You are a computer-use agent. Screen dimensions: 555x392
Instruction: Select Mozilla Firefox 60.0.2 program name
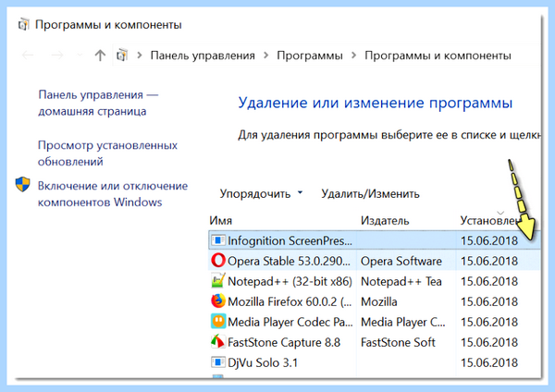tap(290, 301)
